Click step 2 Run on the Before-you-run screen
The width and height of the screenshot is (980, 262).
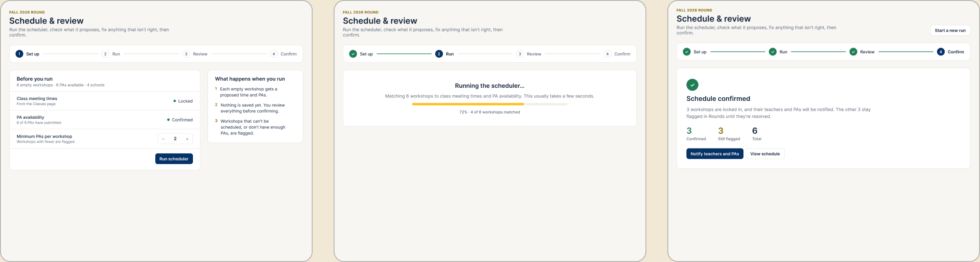[x=111, y=54]
